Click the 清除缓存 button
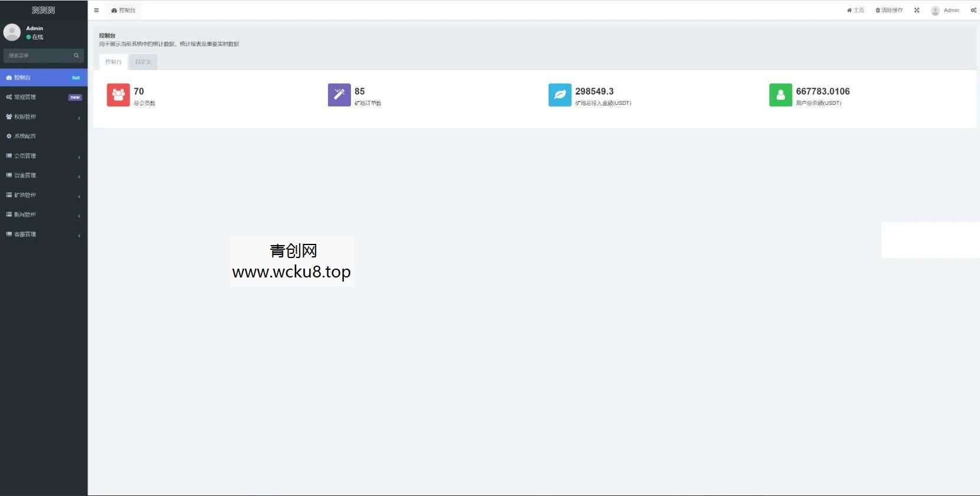This screenshot has height=496, width=980. (x=889, y=10)
